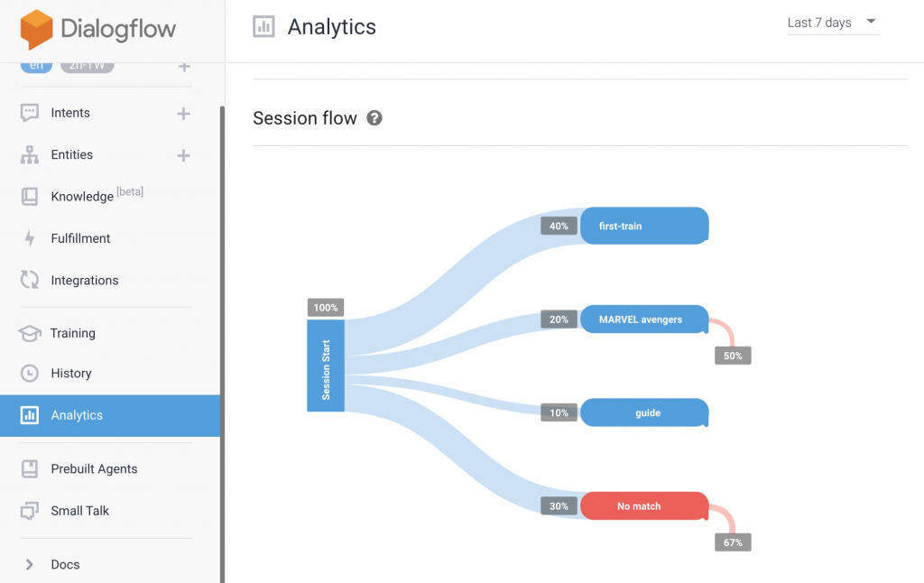
Task: Select the zh-TW language tag
Action: (87, 66)
